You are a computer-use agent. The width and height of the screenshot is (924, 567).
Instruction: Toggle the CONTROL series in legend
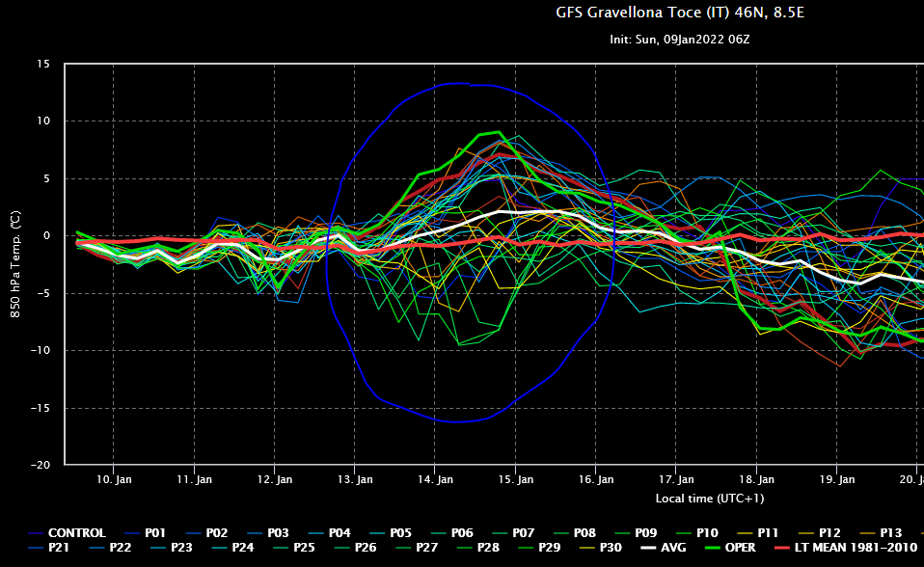coord(76,533)
